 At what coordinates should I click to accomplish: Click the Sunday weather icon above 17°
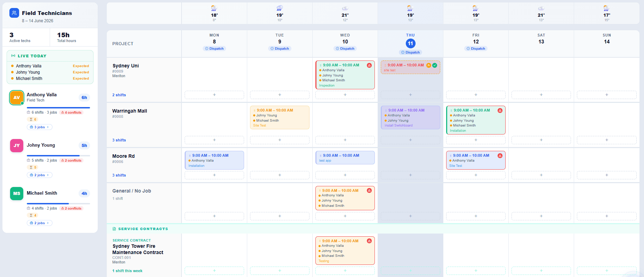(606, 8)
